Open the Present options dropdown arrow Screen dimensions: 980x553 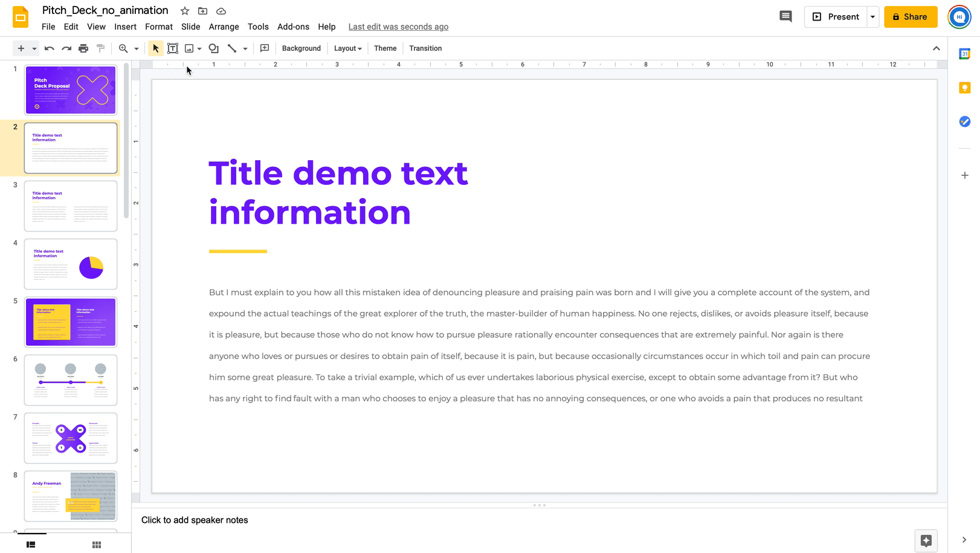(x=872, y=17)
